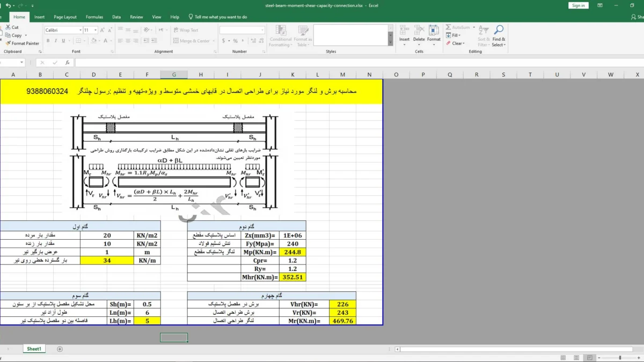The image size is (644, 362).
Task: Expand the cell Styles gallery
Action: (x=391, y=43)
